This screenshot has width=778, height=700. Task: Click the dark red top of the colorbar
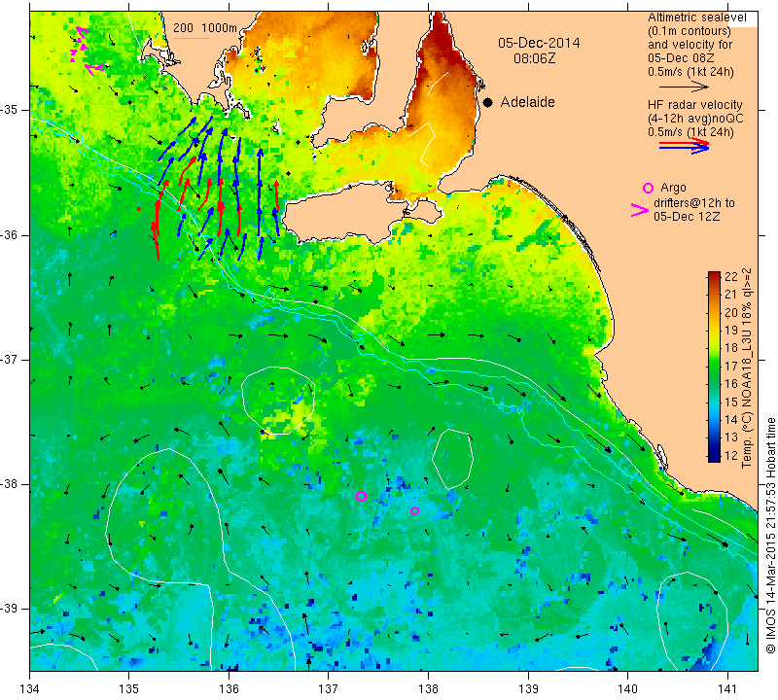pos(714,277)
